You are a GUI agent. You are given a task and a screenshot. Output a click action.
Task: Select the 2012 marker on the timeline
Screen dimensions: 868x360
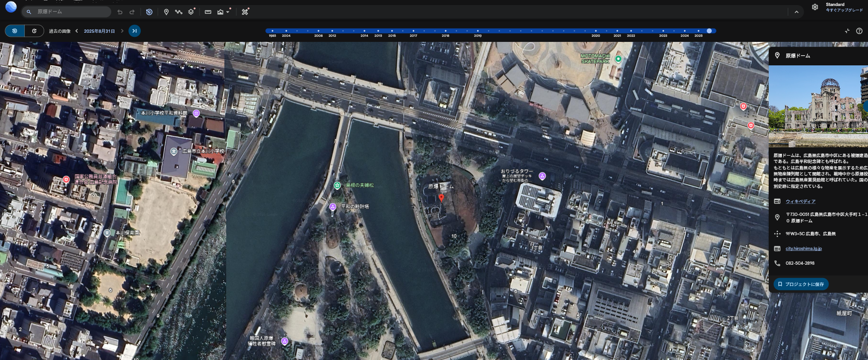pyautogui.click(x=332, y=31)
